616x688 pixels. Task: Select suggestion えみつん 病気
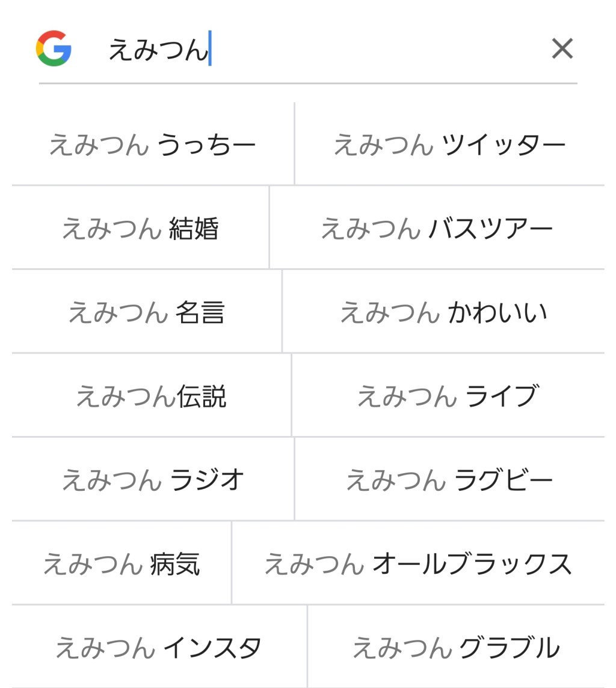[x=122, y=564]
